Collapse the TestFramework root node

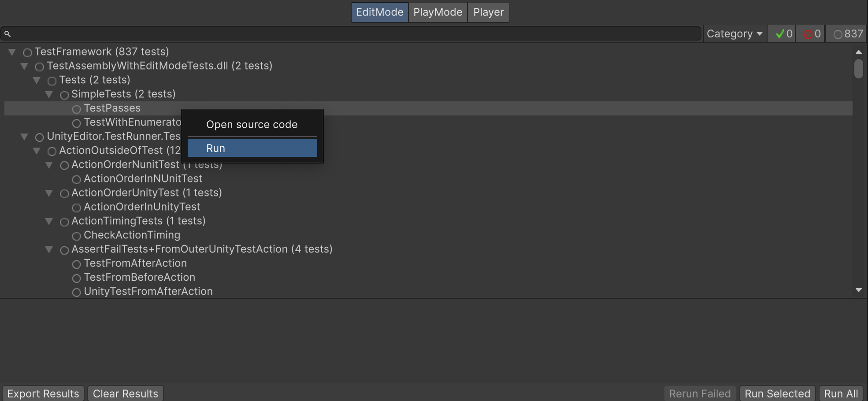tap(12, 52)
